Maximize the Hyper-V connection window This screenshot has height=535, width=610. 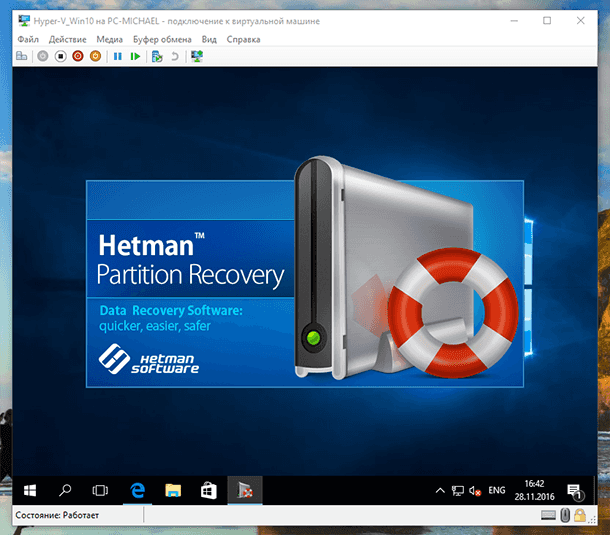click(547, 21)
